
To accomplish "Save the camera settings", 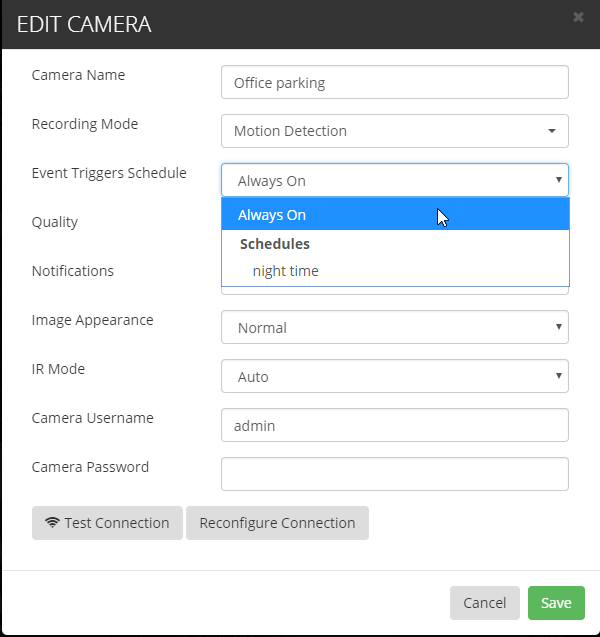I will pos(556,603).
